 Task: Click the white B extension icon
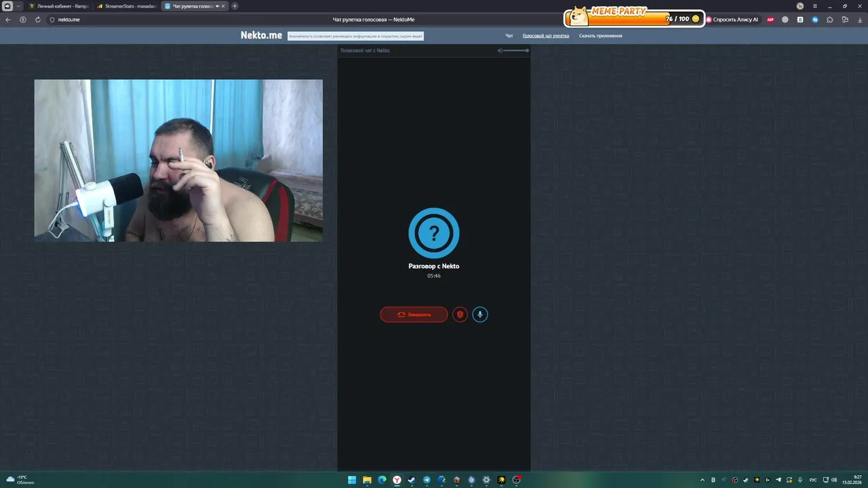click(800, 20)
